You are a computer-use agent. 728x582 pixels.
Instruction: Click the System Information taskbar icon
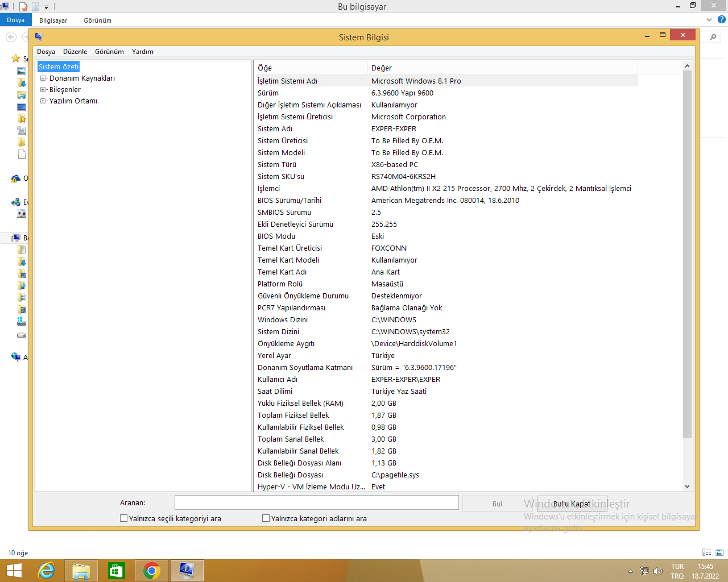tap(187, 571)
